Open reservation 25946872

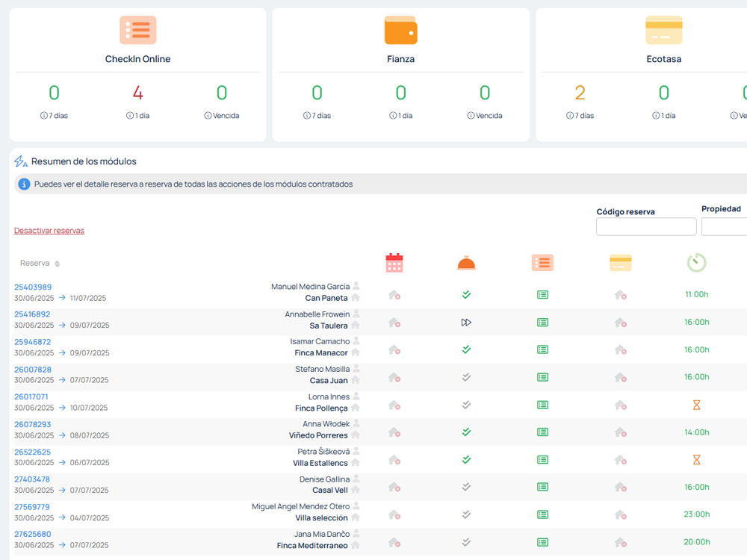pyautogui.click(x=32, y=342)
